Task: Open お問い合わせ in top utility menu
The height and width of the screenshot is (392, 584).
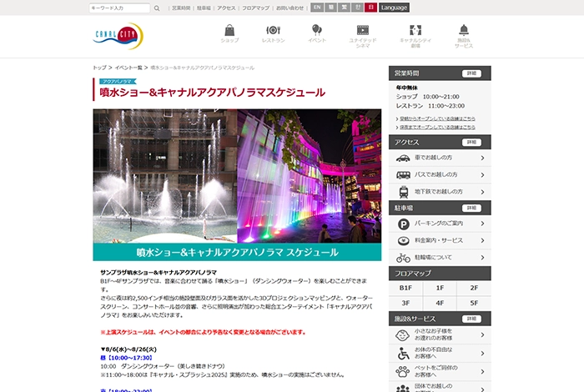Action: (289, 8)
